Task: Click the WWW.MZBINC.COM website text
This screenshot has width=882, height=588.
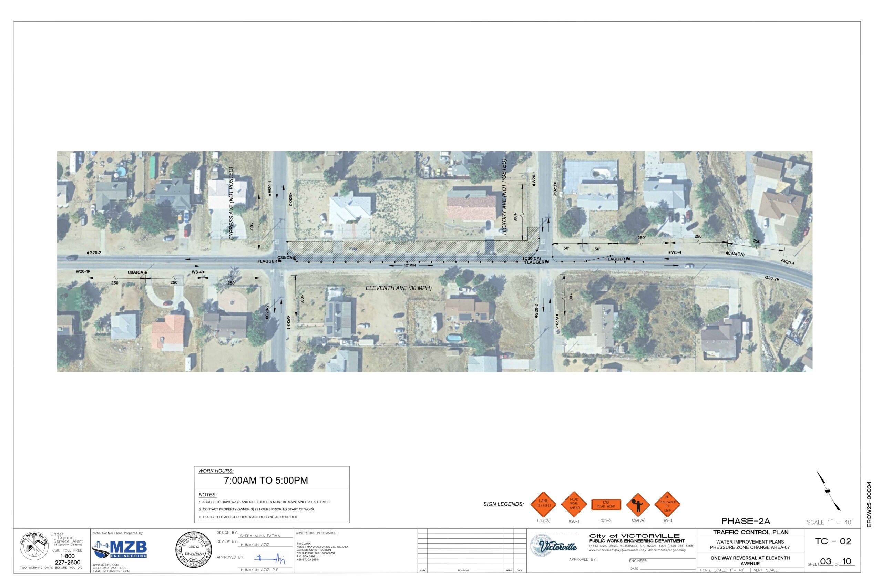Action: click(x=106, y=564)
